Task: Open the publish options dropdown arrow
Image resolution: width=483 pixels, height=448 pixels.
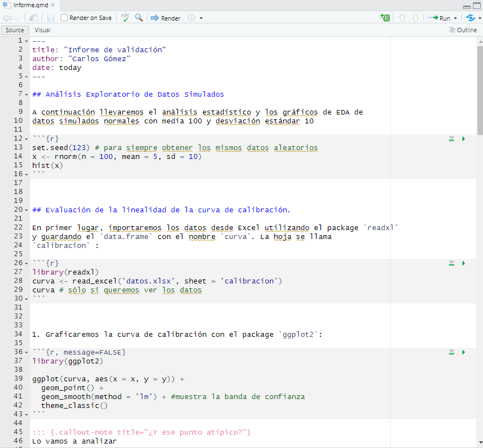Action: pos(479,18)
